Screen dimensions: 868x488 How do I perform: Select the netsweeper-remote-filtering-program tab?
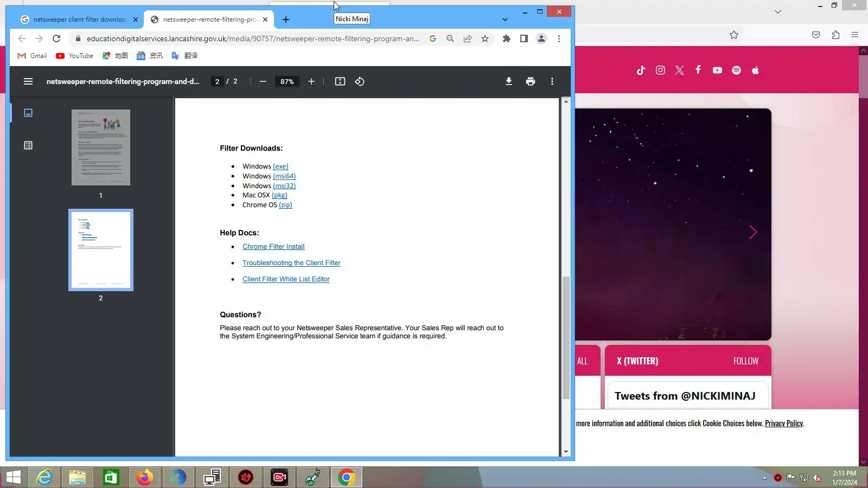(209, 20)
